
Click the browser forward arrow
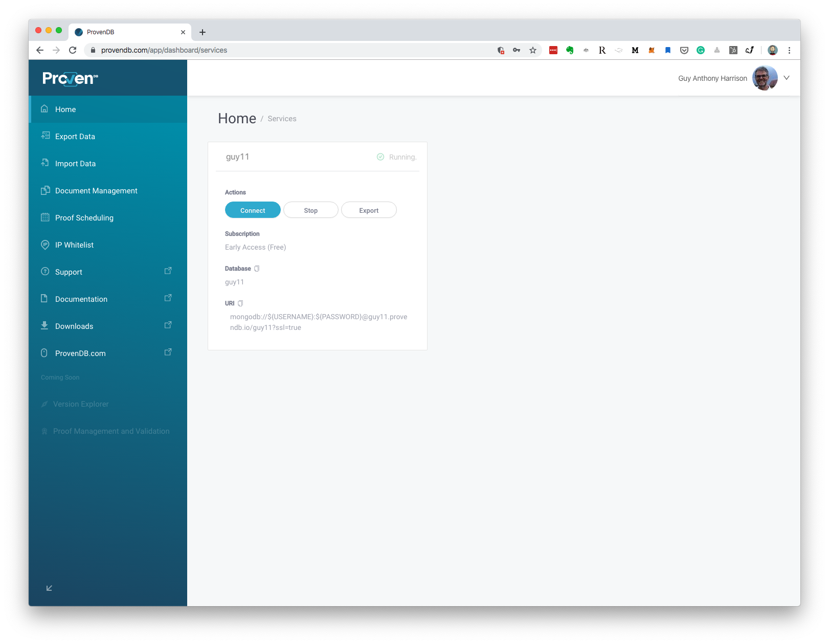pos(56,50)
